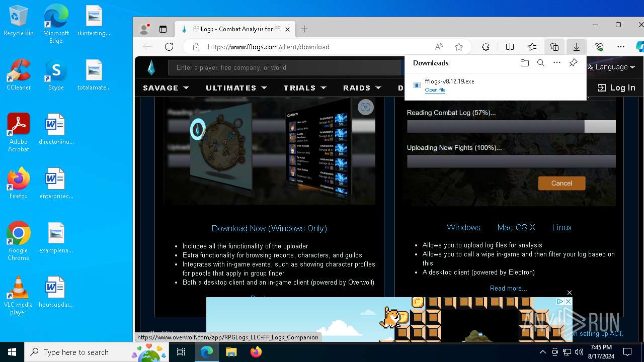Activate Read aloud icon in address bar
Image resolution: width=644 pixels, height=362 pixels.
click(x=439, y=47)
